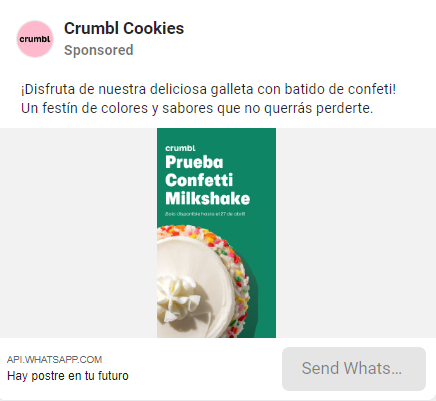The height and width of the screenshot is (401, 436).
Task: Click the gray area left of ad image
Action: point(78,233)
